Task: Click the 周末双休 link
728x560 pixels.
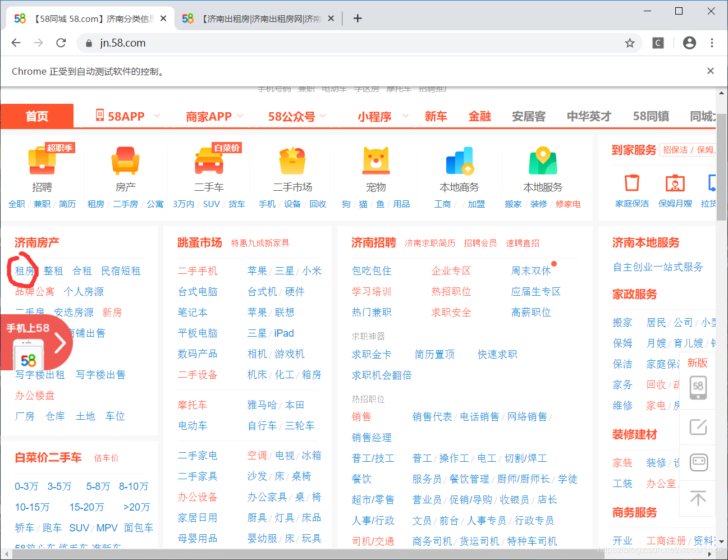Action: coord(531,271)
